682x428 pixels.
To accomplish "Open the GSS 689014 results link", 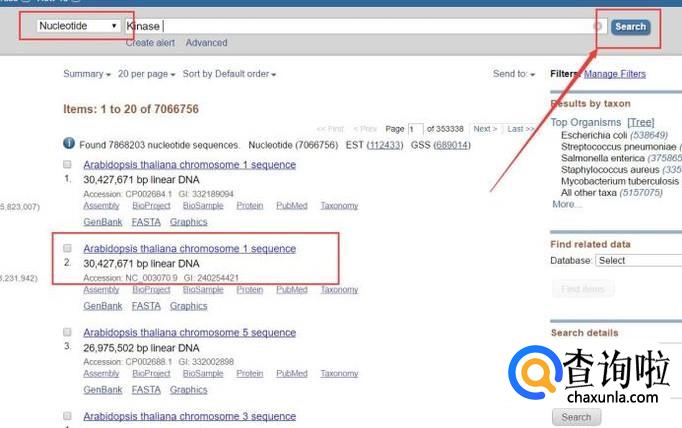I will click(452, 145).
